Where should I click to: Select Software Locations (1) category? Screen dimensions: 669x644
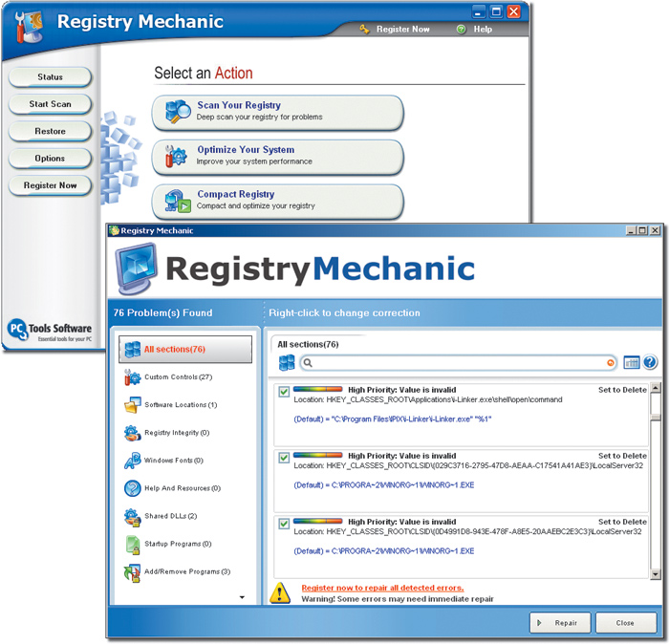(181, 405)
